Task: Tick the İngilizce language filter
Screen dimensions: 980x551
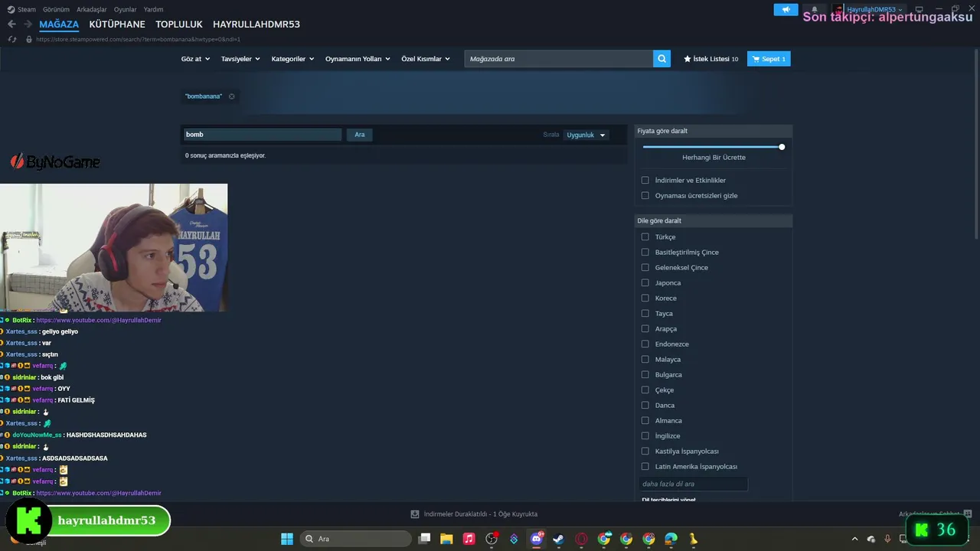Action: pyautogui.click(x=645, y=436)
